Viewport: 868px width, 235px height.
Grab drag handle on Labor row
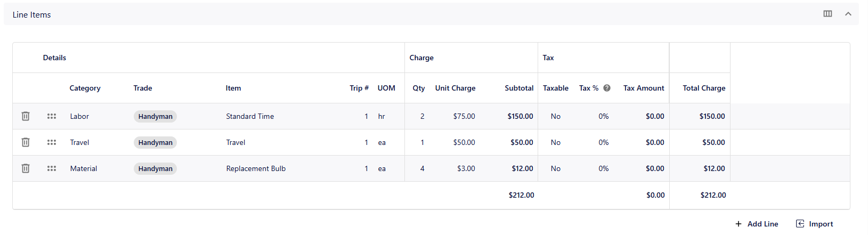point(52,116)
